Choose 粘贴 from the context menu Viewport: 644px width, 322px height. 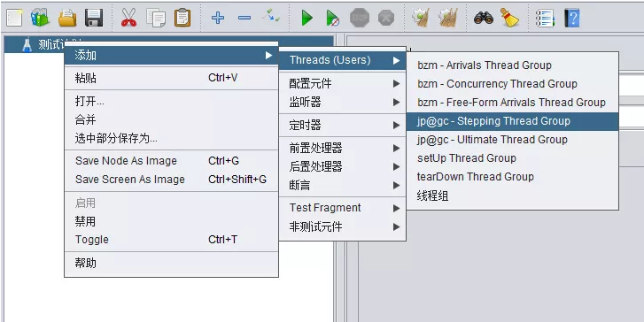coord(171,78)
